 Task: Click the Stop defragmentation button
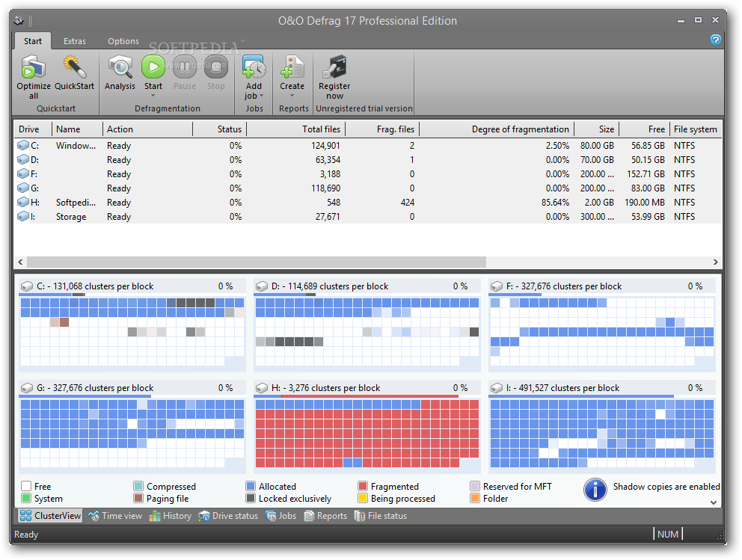(215, 67)
